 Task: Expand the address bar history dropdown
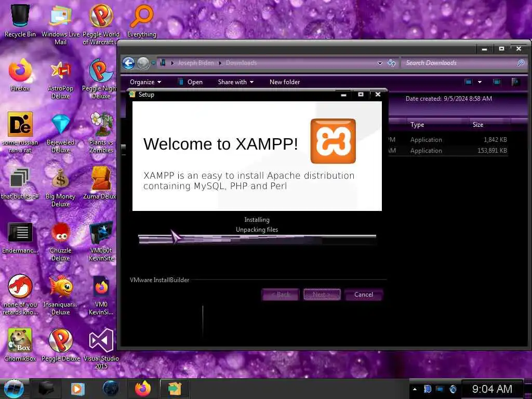[380, 63]
